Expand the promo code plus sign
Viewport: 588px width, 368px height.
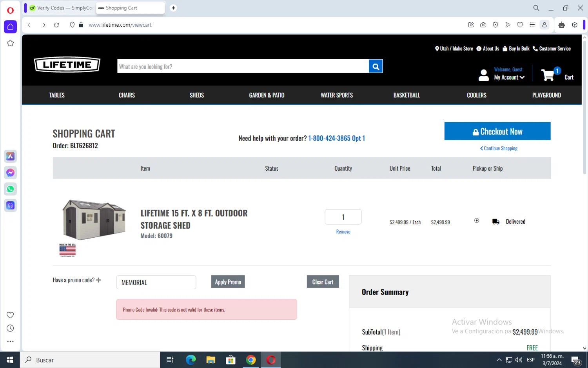98,280
